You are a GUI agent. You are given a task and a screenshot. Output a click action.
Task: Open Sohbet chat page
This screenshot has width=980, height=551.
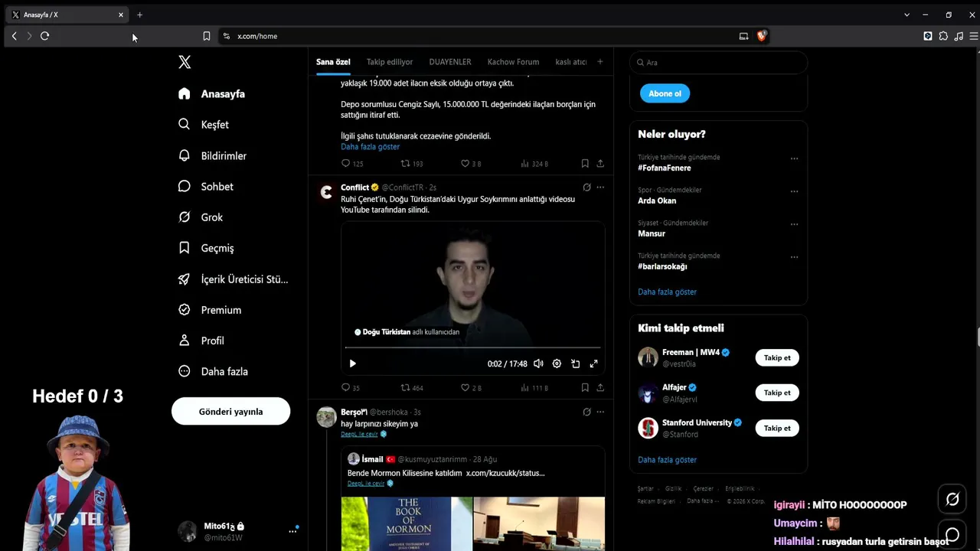click(206, 187)
